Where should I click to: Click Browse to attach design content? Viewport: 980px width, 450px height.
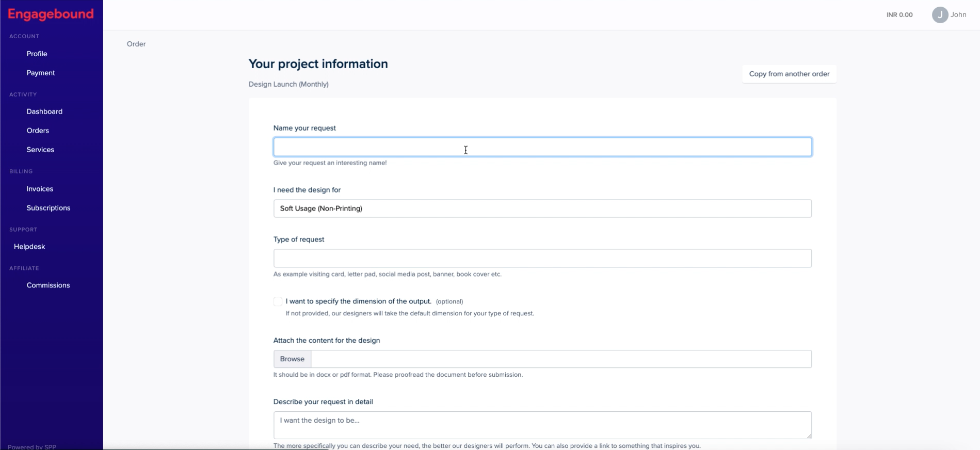click(x=292, y=359)
